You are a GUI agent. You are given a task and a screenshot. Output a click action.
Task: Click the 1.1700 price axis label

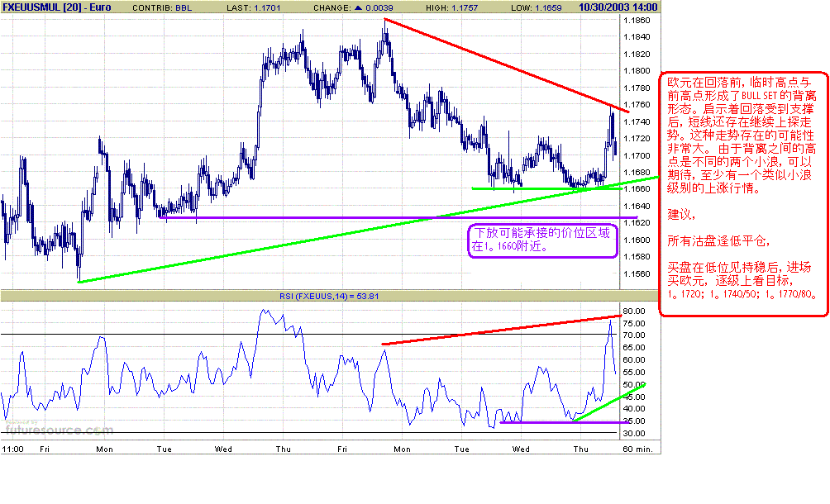click(637, 156)
